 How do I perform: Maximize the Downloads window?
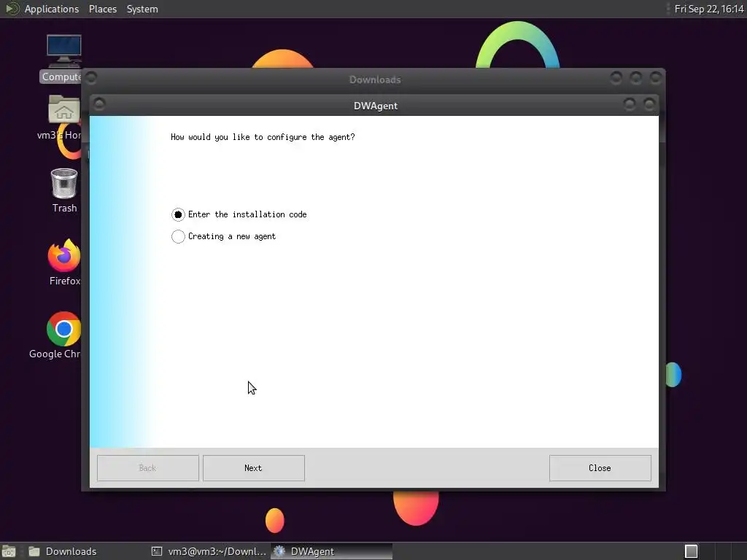(636, 77)
